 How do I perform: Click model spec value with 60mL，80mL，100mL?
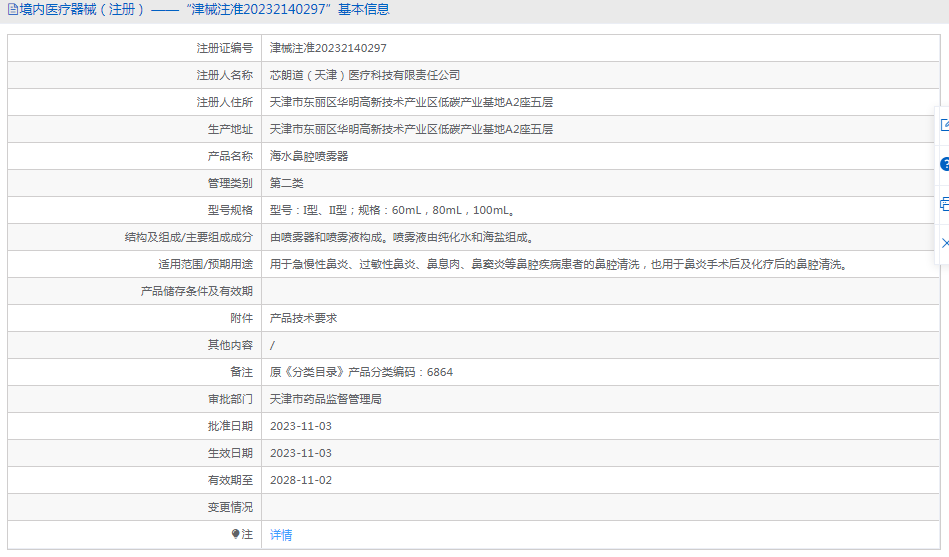(392, 210)
